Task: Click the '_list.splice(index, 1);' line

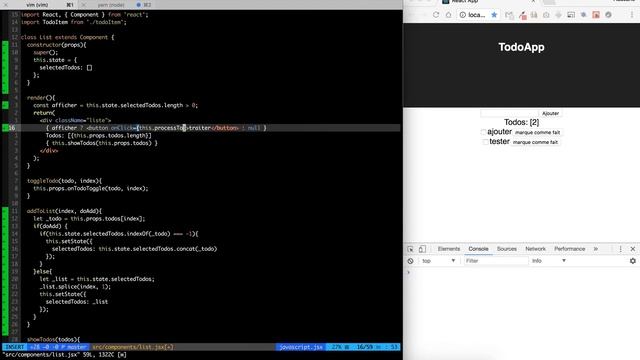Action: tap(75, 287)
